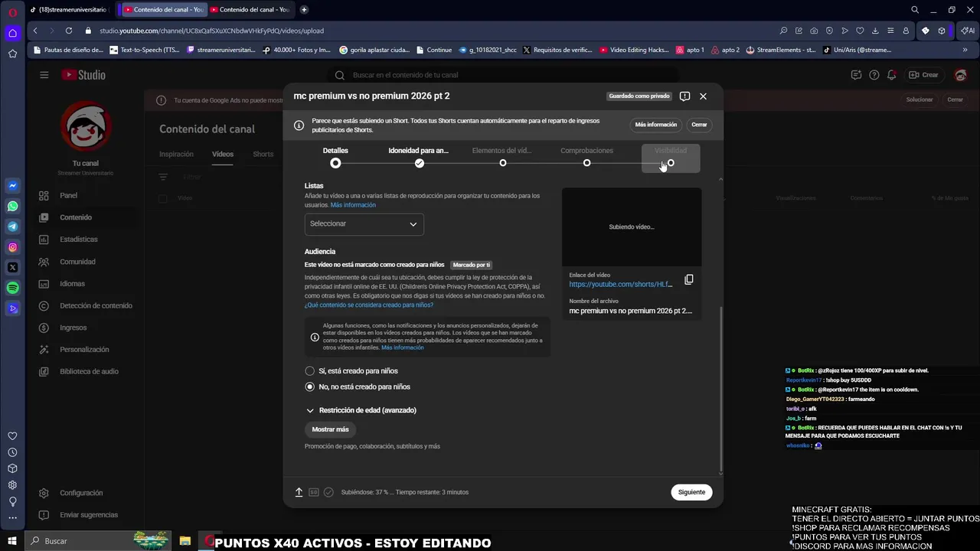The image size is (980, 551).
Task: Click the browser address bar URL
Action: pos(211,31)
